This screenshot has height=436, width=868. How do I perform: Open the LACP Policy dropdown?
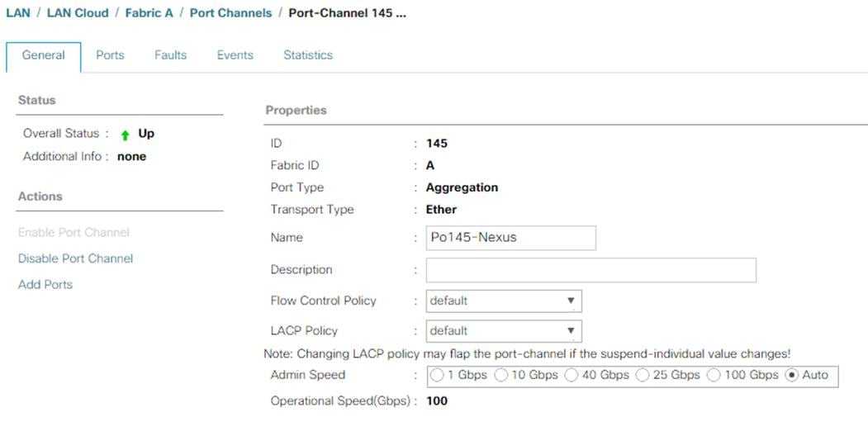(504, 331)
